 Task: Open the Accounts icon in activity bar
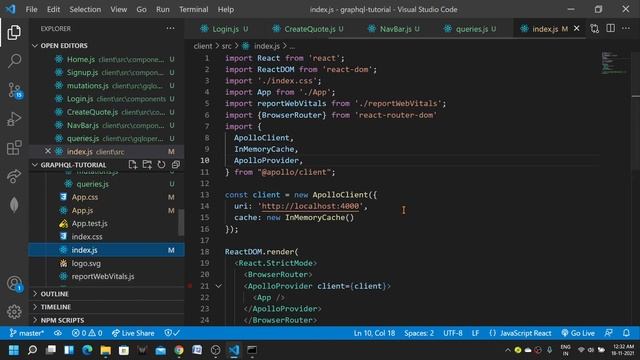[x=14, y=284]
